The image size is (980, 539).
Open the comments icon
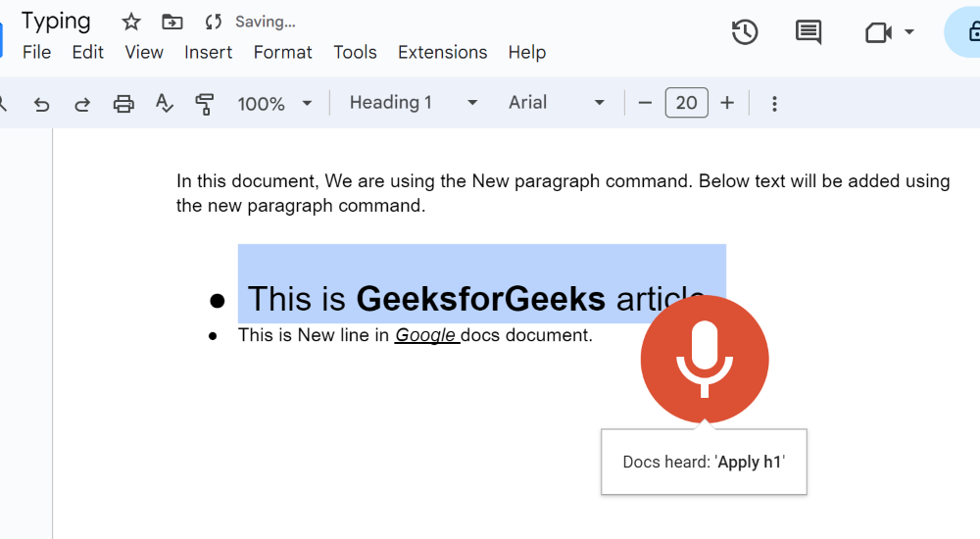808,32
